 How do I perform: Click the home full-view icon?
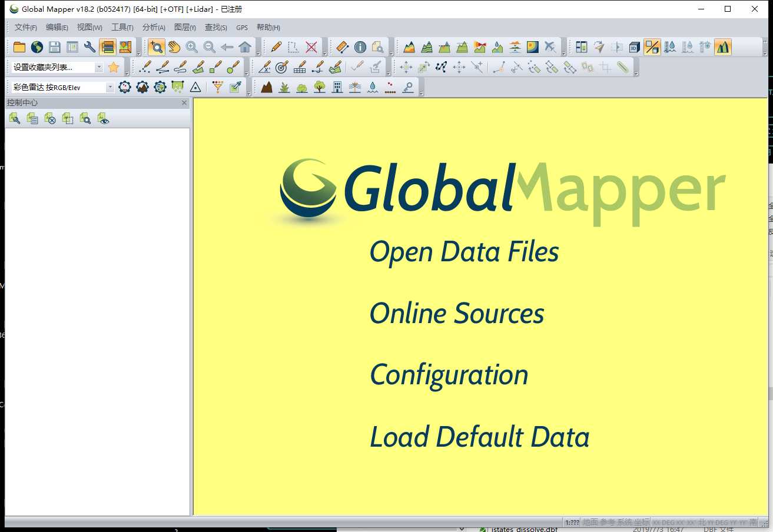click(x=245, y=47)
